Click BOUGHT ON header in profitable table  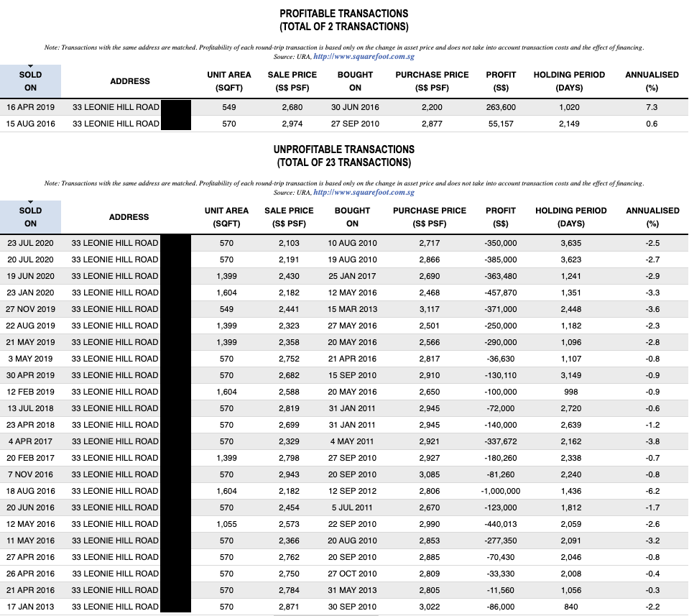[355, 81]
